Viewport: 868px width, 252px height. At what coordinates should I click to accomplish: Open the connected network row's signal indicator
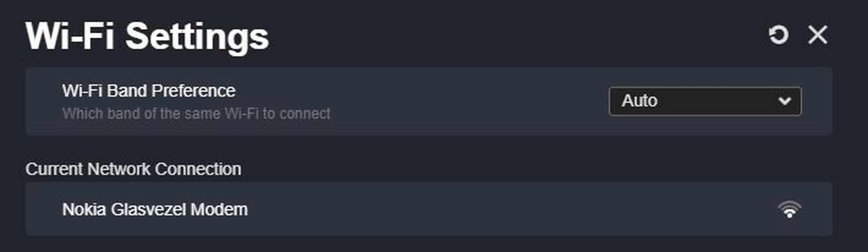coord(789,209)
